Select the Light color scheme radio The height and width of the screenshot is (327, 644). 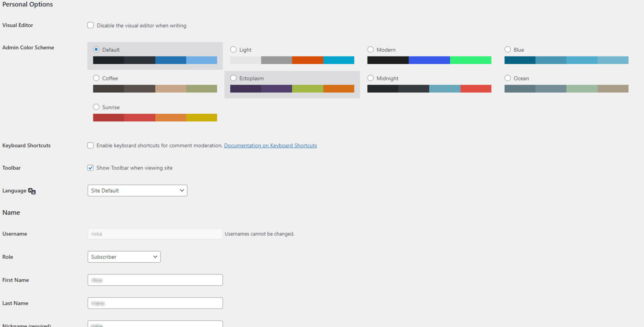tap(233, 49)
